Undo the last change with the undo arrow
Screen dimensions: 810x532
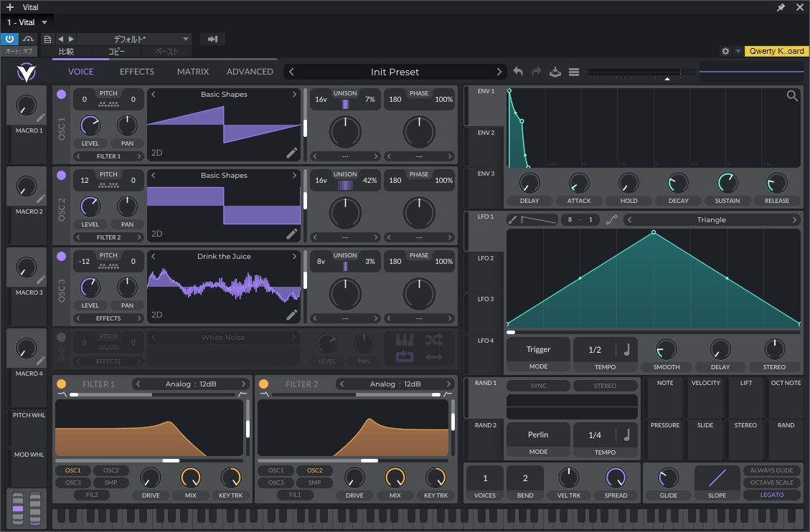click(x=518, y=72)
